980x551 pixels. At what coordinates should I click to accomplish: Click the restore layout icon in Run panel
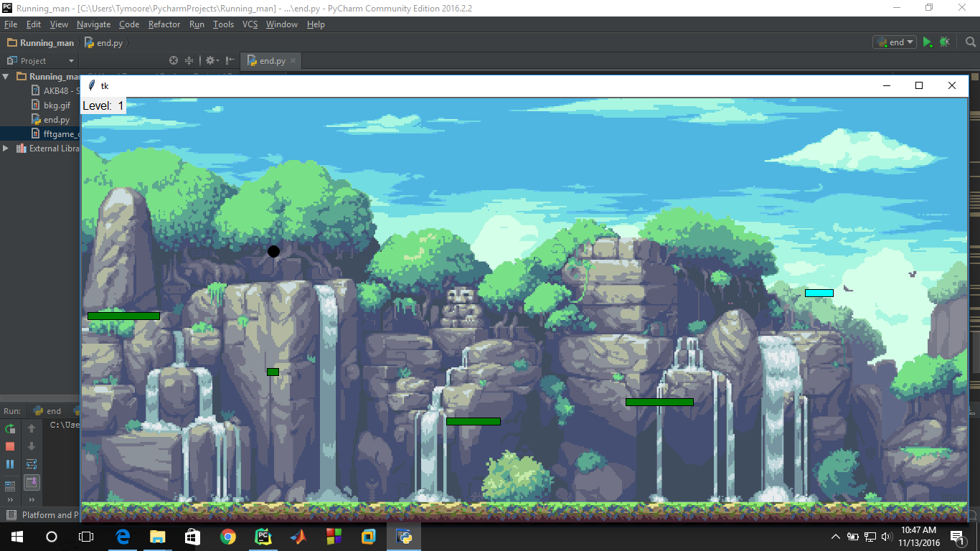10,486
